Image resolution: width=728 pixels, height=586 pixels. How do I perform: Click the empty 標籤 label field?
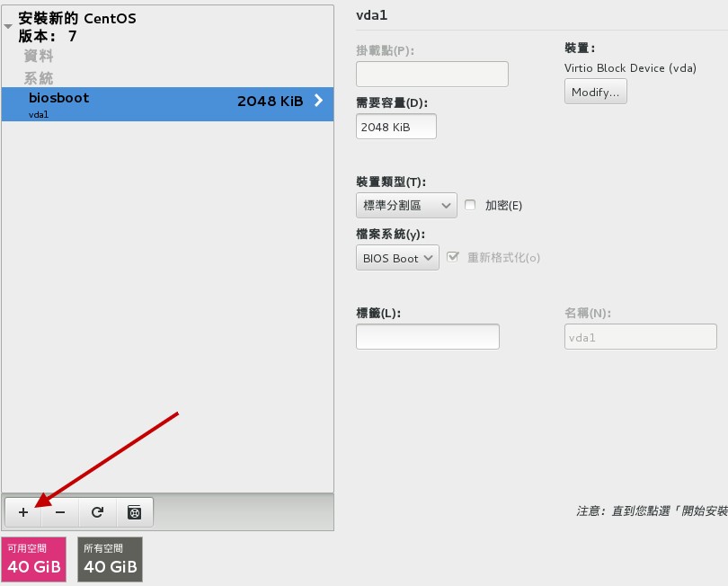pos(428,335)
